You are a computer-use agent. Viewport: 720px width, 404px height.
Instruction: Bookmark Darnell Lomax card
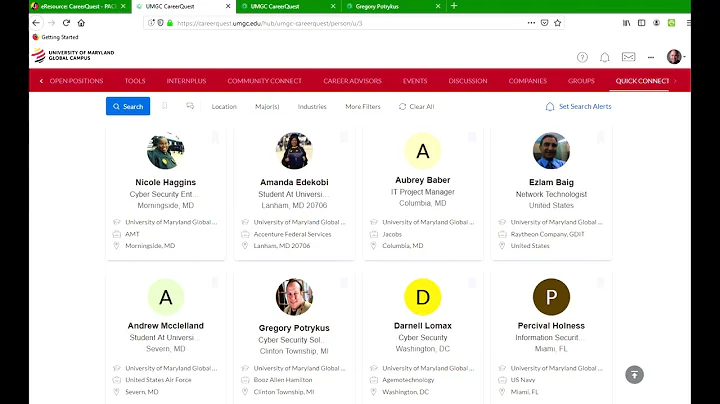click(472, 282)
